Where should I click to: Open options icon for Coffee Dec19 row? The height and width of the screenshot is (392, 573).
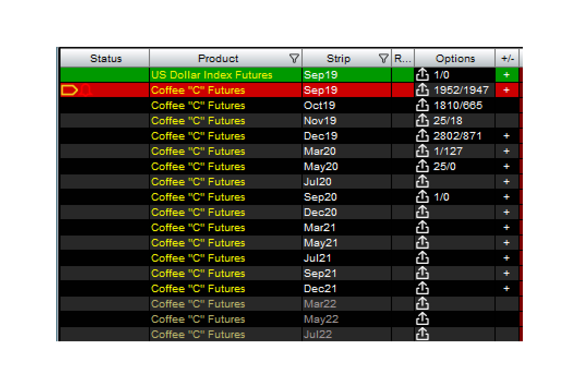tap(422, 136)
